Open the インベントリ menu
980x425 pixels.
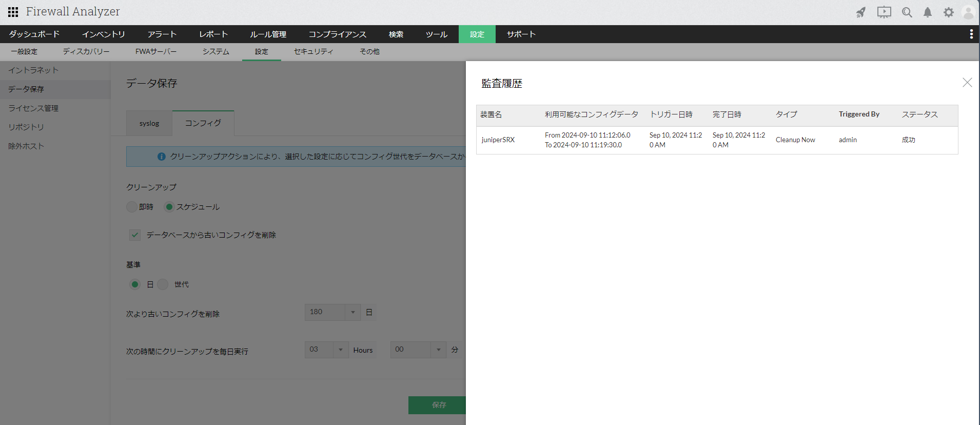point(104,34)
